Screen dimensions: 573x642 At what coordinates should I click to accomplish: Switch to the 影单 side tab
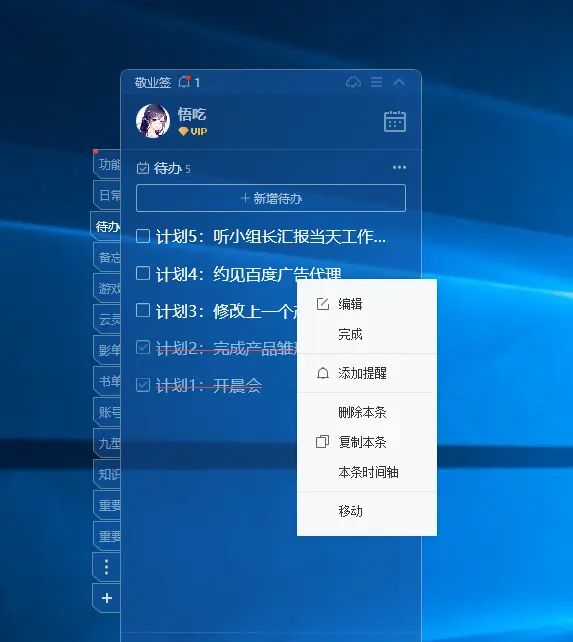[x=107, y=350]
